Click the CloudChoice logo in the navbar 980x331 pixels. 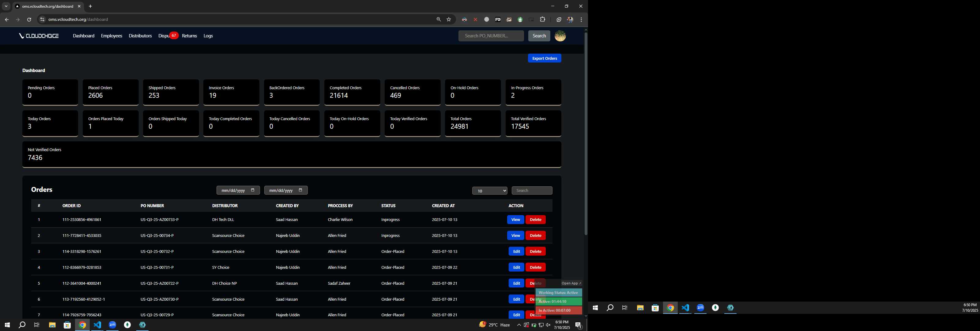(39, 36)
